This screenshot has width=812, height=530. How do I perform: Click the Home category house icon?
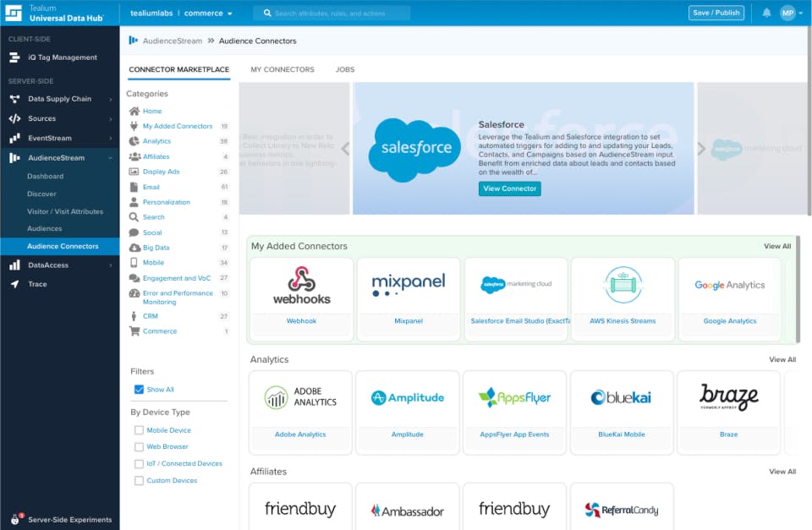pos(134,111)
